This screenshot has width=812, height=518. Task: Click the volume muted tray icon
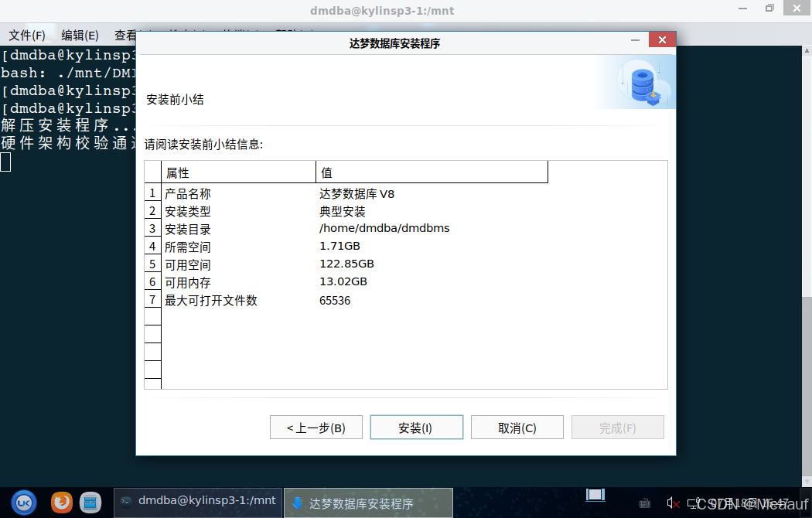click(x=673, y=503)
